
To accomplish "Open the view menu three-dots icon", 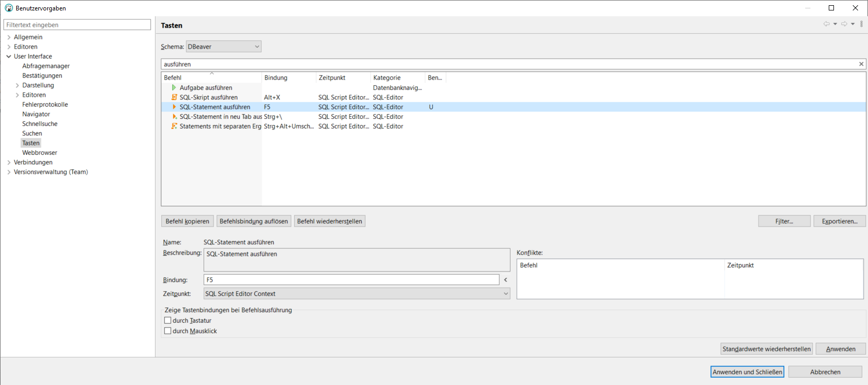I will [x=861, y=24].
